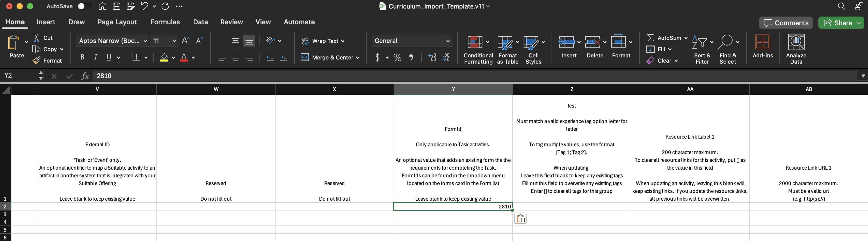
Task: Click the Save As icon with pencil
Action: click(131, 6)
